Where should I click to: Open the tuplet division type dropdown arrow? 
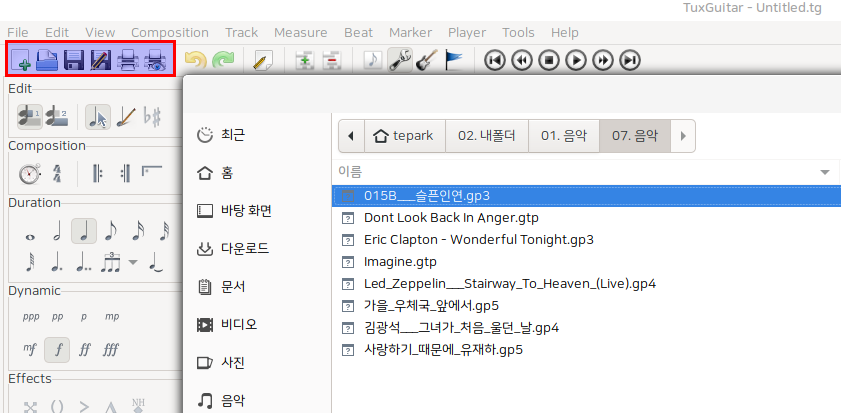[133, 263]
